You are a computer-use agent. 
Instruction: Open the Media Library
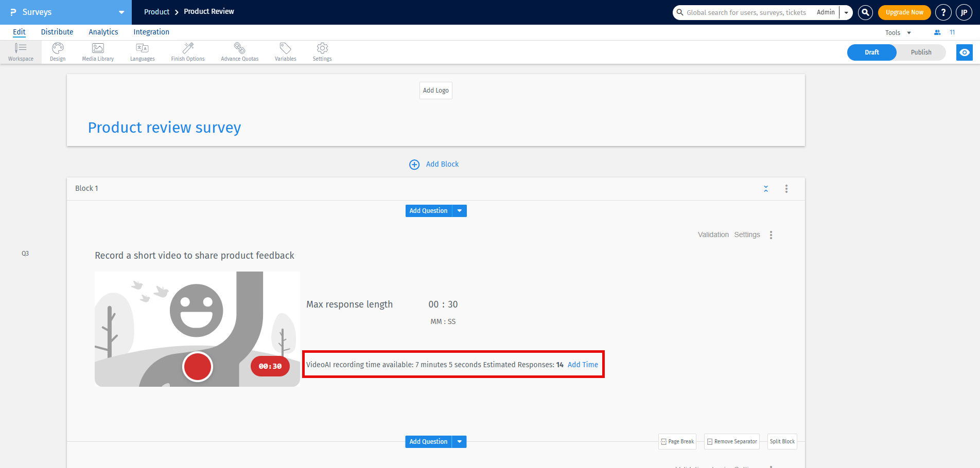point(97,51)
